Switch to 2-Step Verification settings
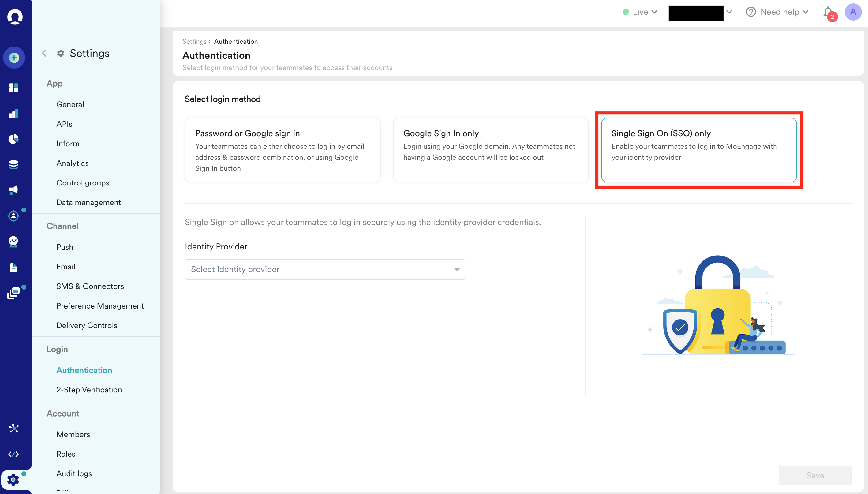The width and height of the screenshot is (868, 494). point(89,390)
